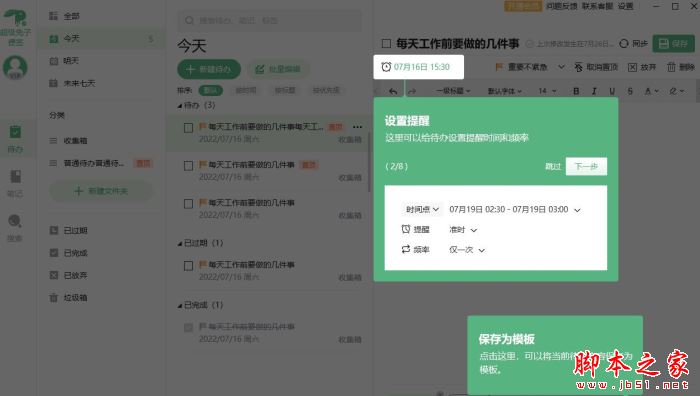Check the first task with the … menu
Image resolution: width=700 pixels, height=396 pixels.
pyautogui.click(x=188, y=128)
